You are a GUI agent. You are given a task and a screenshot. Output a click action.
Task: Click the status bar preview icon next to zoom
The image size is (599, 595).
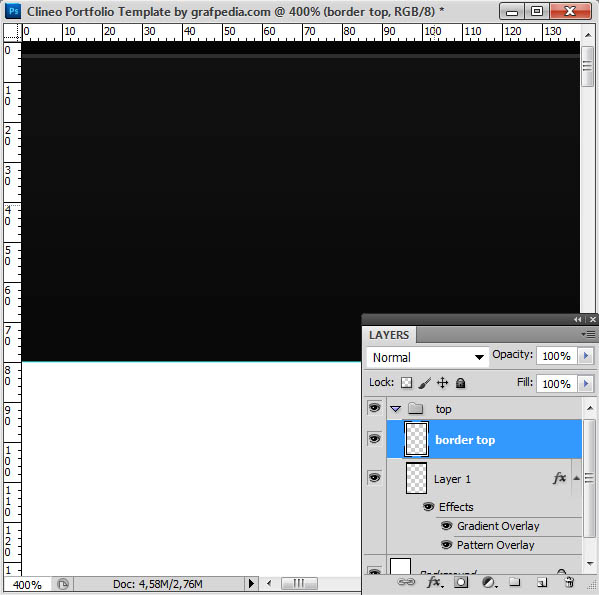(x=63, y=584)
